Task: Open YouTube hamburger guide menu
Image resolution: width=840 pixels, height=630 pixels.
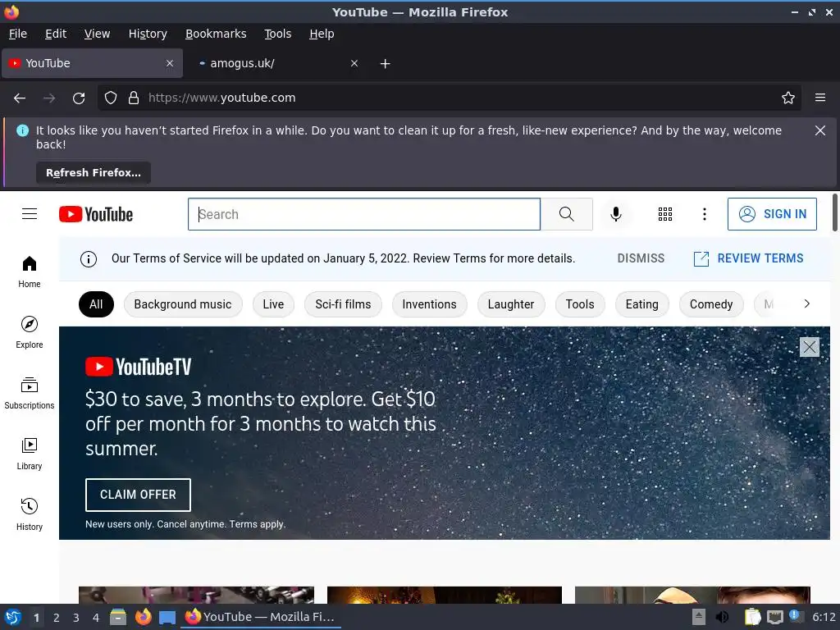Action: click(30, 214)
